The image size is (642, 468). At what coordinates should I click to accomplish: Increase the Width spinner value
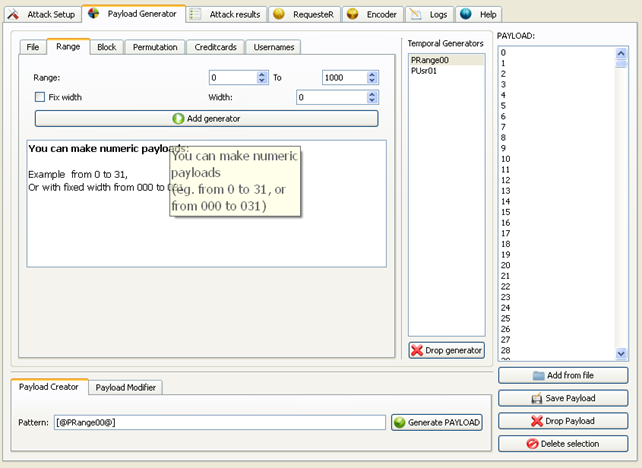(x=374, y=93)
